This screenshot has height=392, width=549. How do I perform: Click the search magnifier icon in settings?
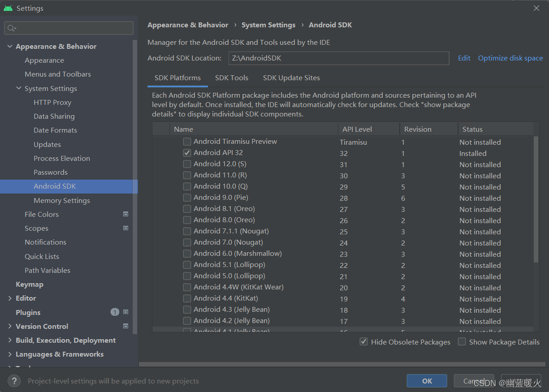11,28
